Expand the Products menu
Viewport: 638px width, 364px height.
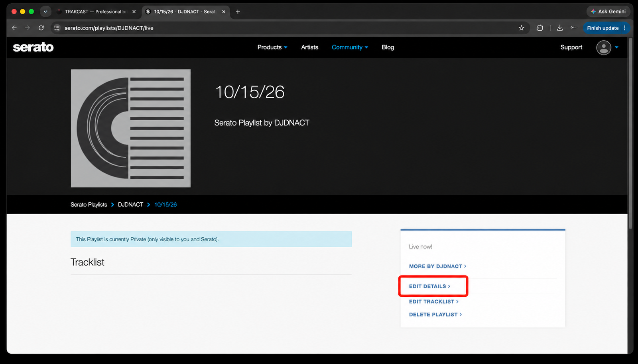(x=272, y=47)
